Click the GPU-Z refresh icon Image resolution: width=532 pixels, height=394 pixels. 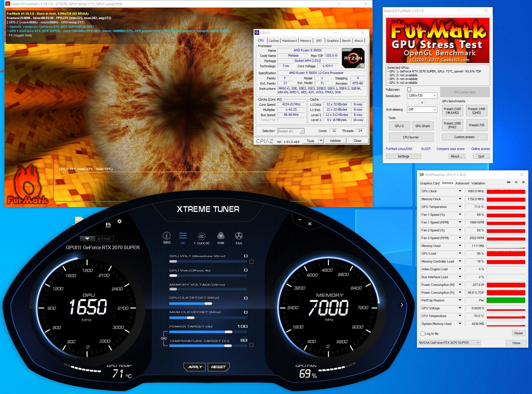point(516,182)
